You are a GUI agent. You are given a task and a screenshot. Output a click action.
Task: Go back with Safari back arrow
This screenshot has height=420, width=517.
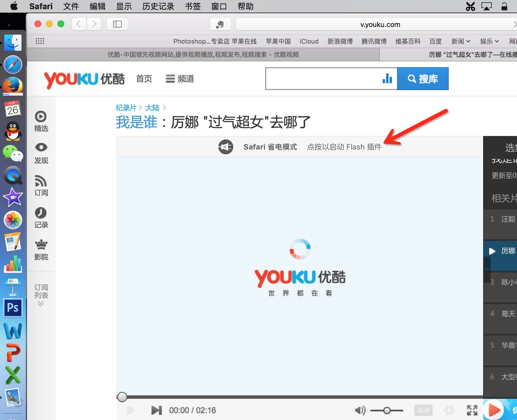[79, 24]
